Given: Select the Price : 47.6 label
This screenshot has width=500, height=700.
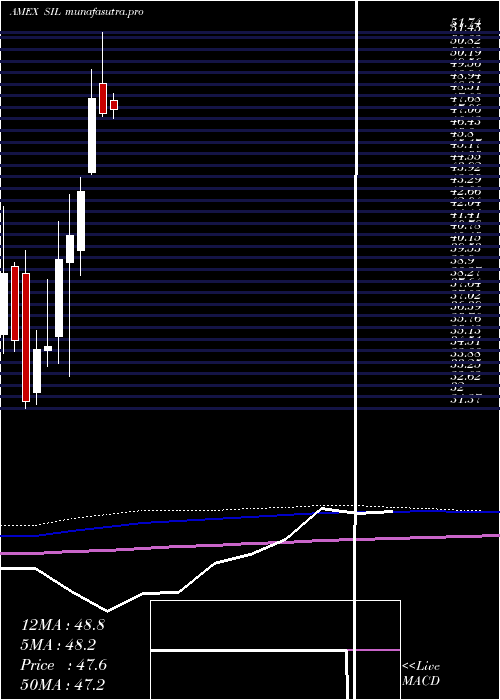Looking at the screenshot, I should pyautogui.click(x=63, y=665).
